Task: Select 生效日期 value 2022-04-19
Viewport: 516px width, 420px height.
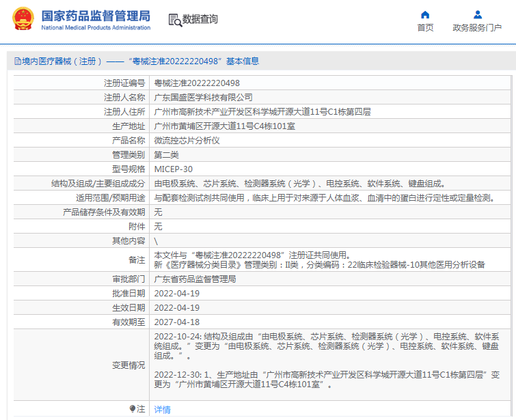Action: 177,307
